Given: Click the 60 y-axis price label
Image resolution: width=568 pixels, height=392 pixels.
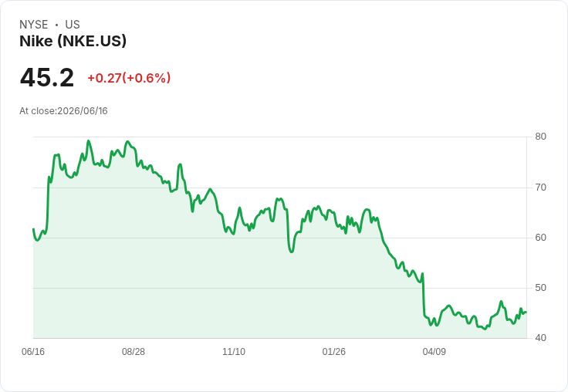Looking at the screenshot, I should point(540,238).
